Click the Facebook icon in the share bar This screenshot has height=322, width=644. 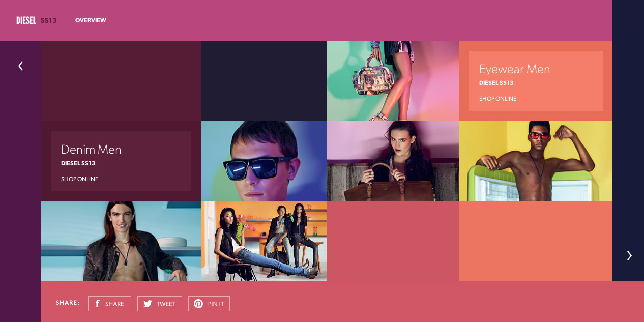click(x=97, y=304)
